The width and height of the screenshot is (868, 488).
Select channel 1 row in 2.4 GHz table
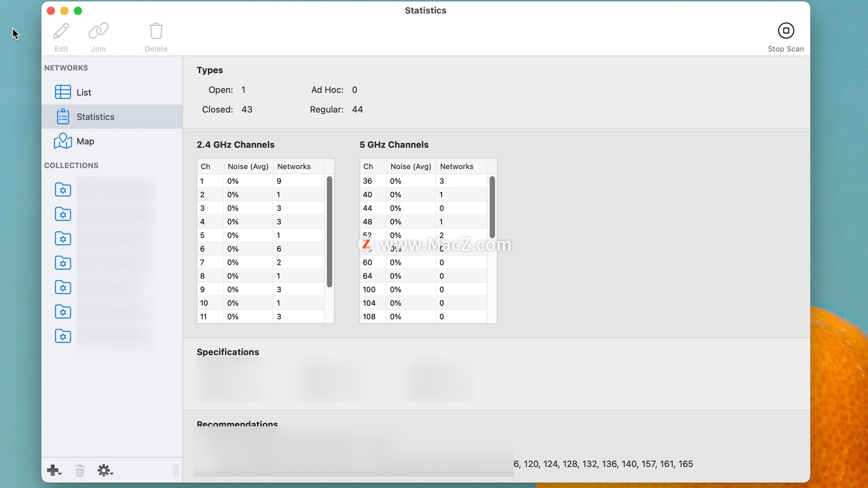point(261,181)
